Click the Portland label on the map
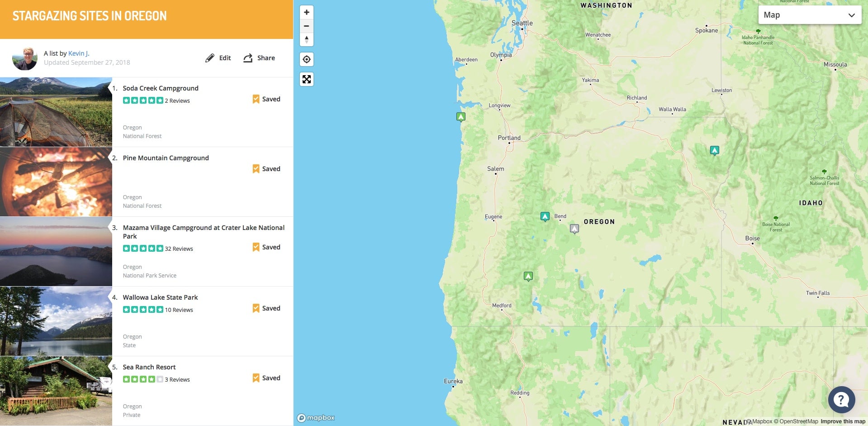Viewport: 868px width, 426px height. (509, 138)
